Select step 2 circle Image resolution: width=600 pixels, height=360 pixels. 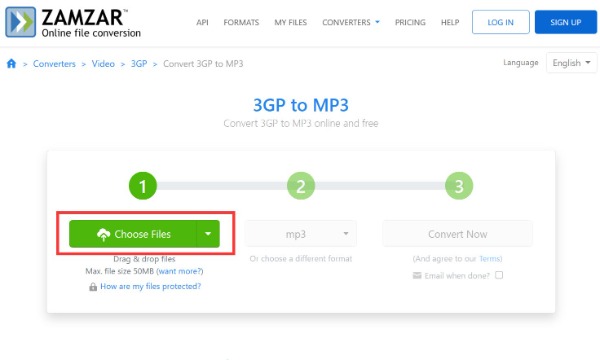(x=301, y=186)
